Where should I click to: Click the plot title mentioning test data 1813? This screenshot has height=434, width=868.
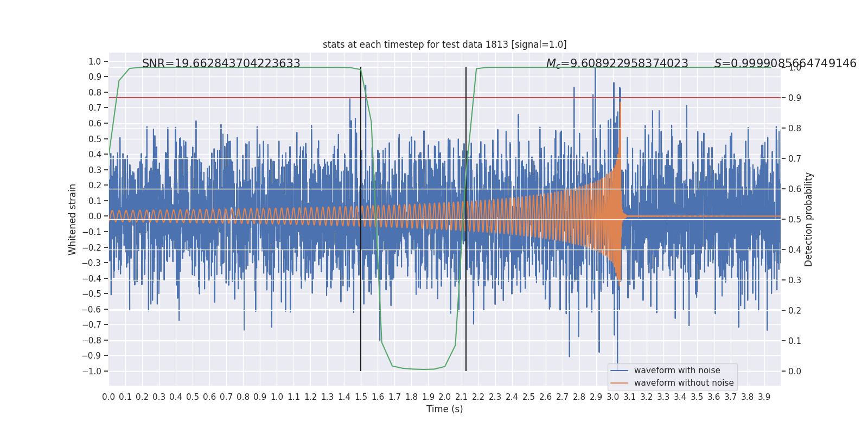[444, 44]
